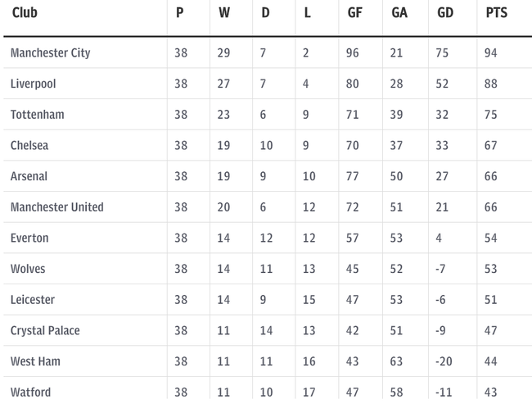The height and width of the screenshot is (413, 532).
Task: Select Everton in the standings
Action: pos(29,238)
